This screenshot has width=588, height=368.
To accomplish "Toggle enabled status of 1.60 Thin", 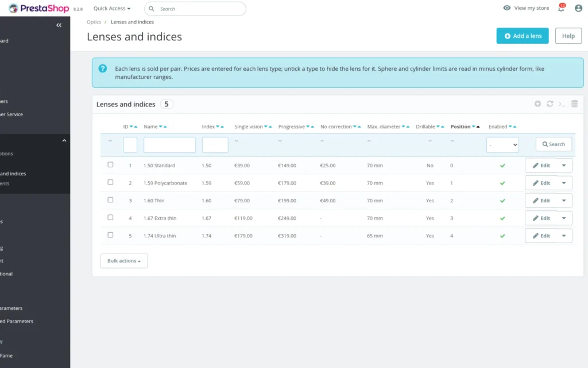I will [502, 201].
